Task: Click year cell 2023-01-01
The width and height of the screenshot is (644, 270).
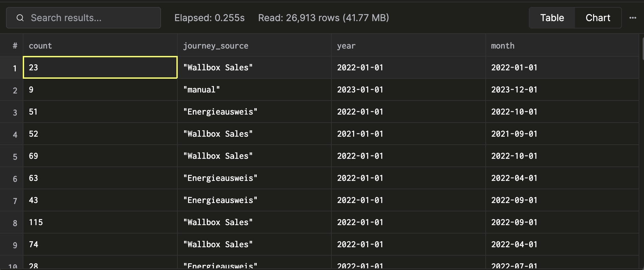Action: (x=408, y=89)
